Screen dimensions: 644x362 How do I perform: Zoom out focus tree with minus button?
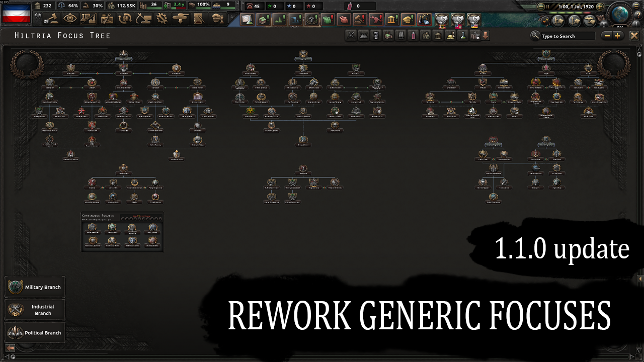click(x=607, y=36)
